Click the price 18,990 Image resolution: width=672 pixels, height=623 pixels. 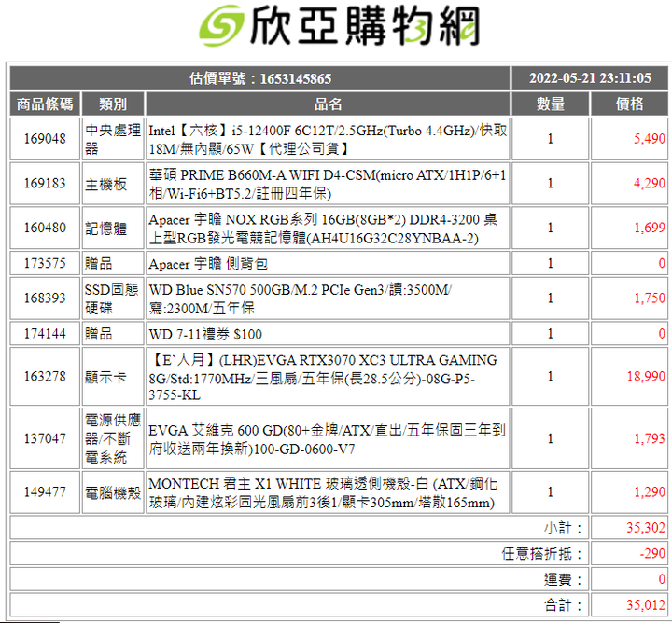pyautogui.click(x=646, y=377)
